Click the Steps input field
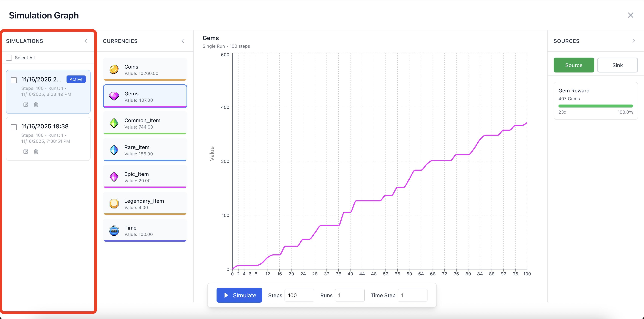644x319 pixels. (x=299, y=295)
